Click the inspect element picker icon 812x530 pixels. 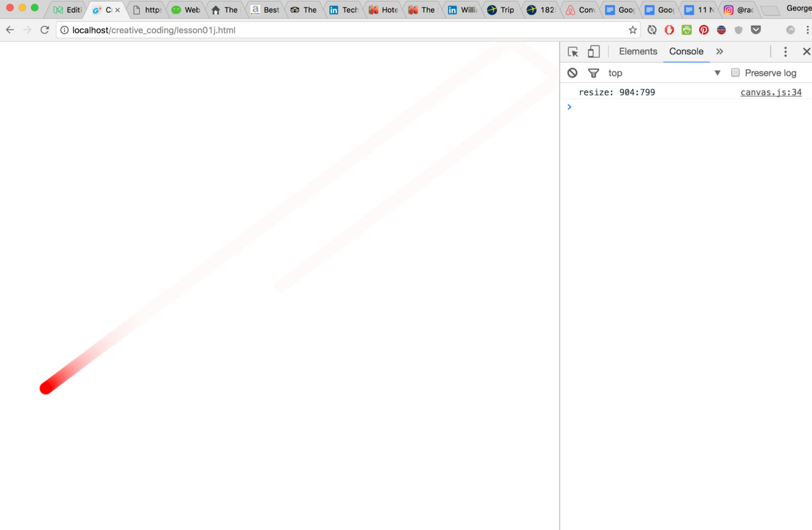coord(573,52)
